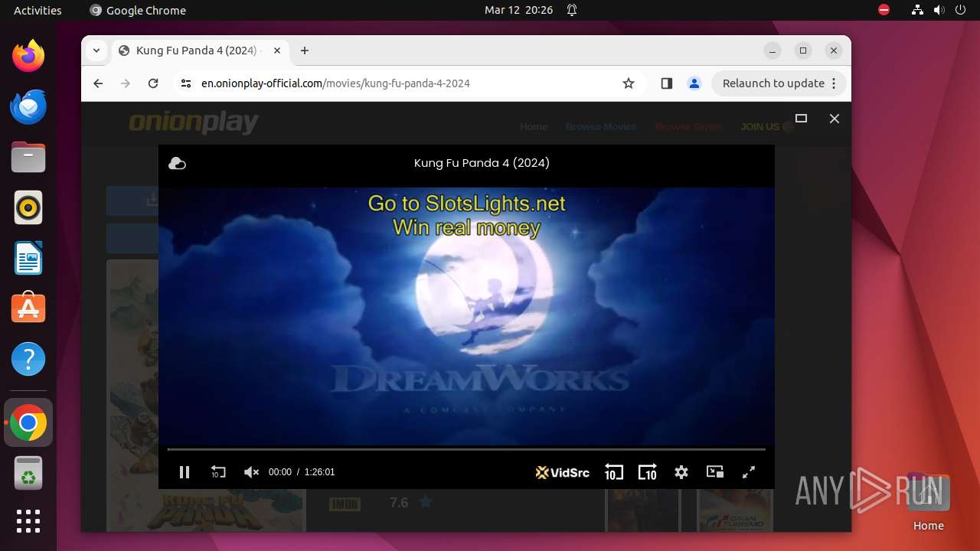The height and width of the screenshot is (551, 980).
Task: Close the video overlay with X
Action: click(x=835, y=119)
